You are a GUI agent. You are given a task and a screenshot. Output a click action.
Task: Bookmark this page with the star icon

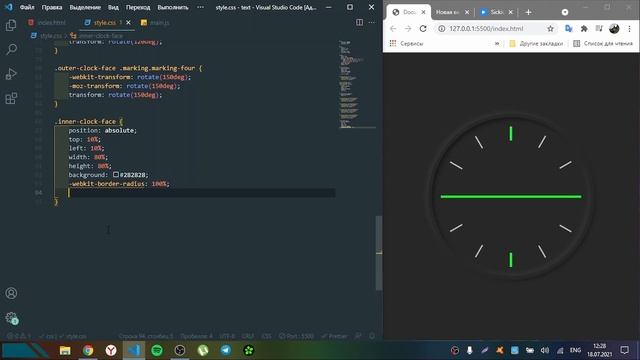(550, 29)
